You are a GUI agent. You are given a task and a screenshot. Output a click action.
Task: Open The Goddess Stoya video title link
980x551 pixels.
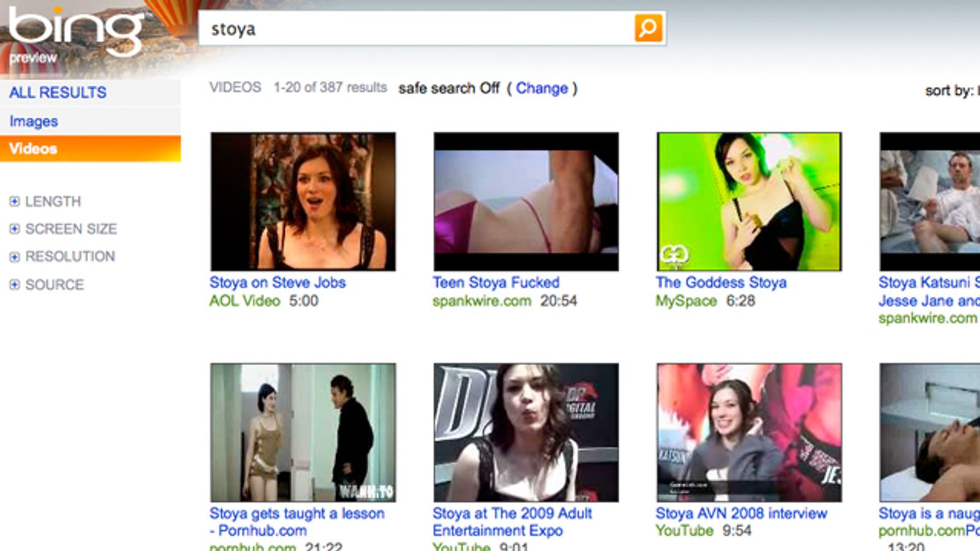pyautogui.click(x=721, y=282)
